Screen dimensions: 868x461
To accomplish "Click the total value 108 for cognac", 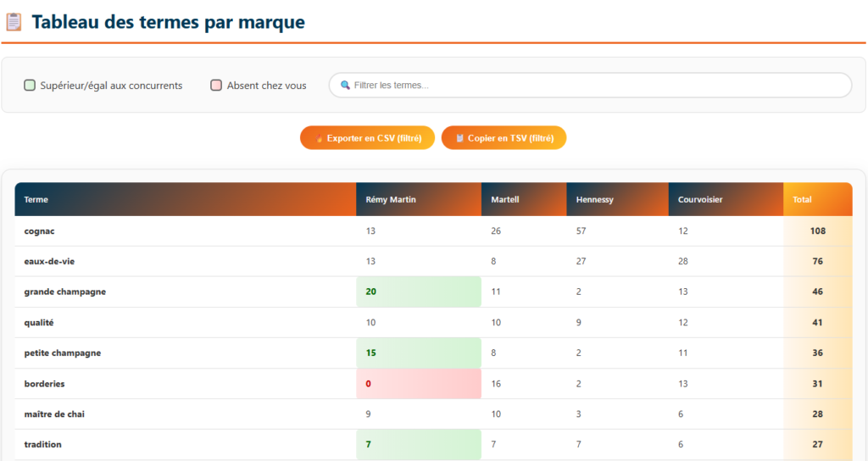I will 817,231.
